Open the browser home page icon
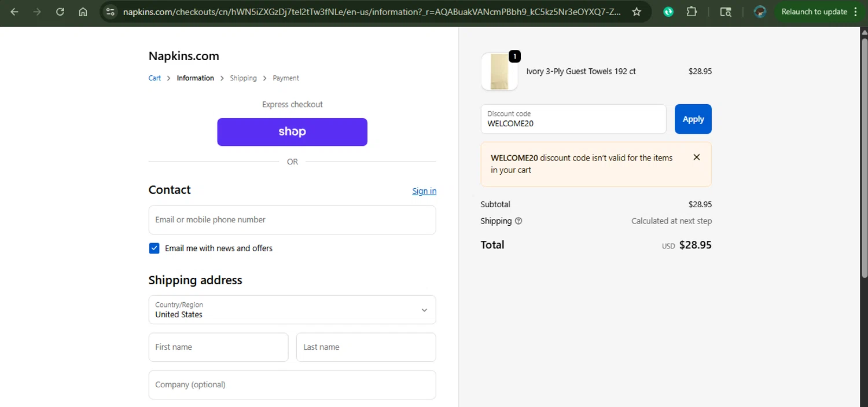The width and height of the screenshot is (868, 407). pyautogui.click(x=83, y=12)
